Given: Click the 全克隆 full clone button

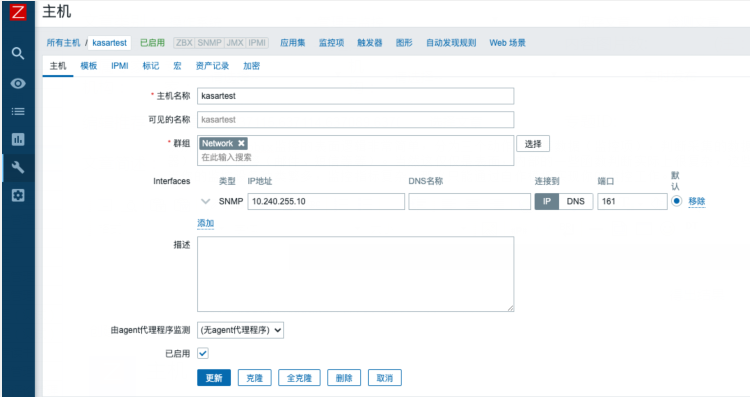Looking at the screenshot, I should (x=299, y=378).
